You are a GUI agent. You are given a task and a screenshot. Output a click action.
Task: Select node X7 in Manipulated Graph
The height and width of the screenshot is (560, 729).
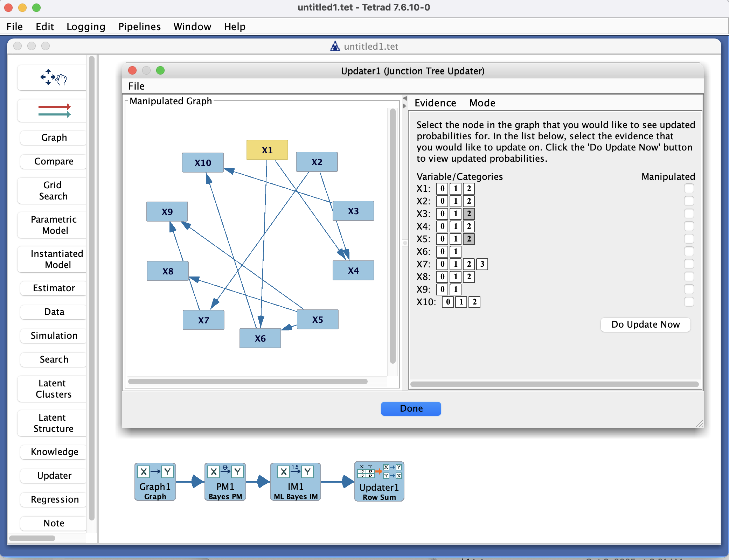203,320
